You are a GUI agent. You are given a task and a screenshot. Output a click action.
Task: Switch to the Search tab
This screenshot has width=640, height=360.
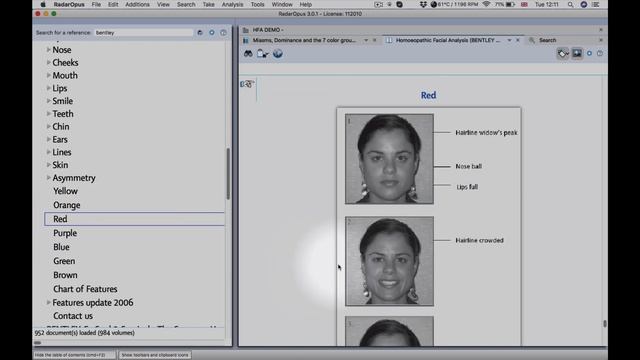(x=547, y=40)
